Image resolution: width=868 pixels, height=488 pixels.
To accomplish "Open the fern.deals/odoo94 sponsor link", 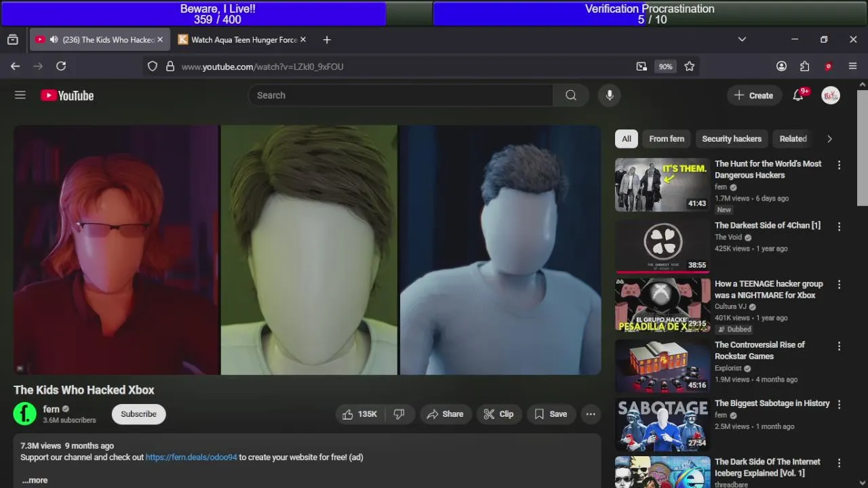I will (191, 457).
